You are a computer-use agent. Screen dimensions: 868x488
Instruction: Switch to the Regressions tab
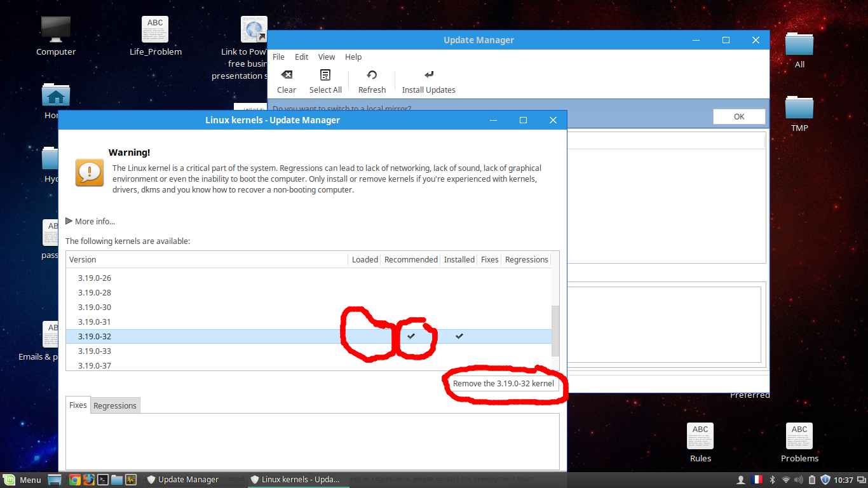tap(115, 405)
